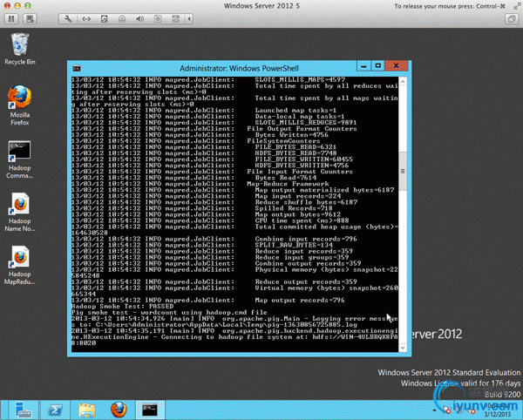Screen dimensions: 523x420
Task: Click the 'Hadoop Smoke Test: PASSED' line
Action: click(122, 307)
